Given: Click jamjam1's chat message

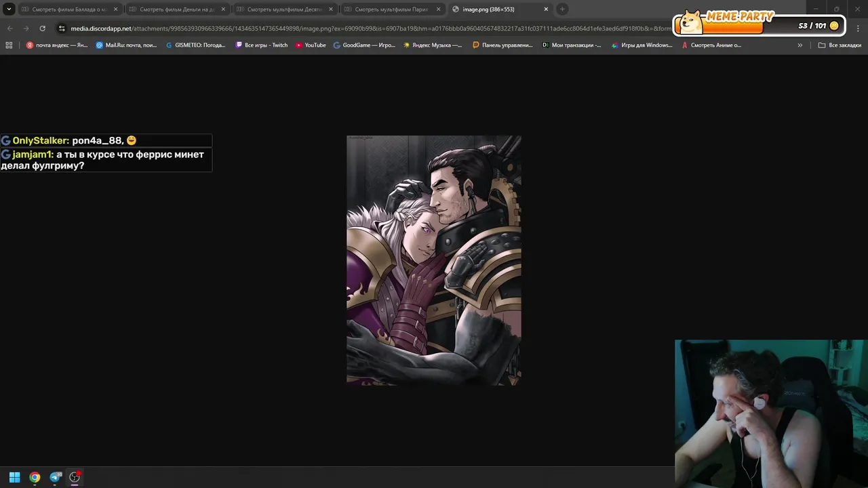Looking at the screenshot, I should (106, 160).
